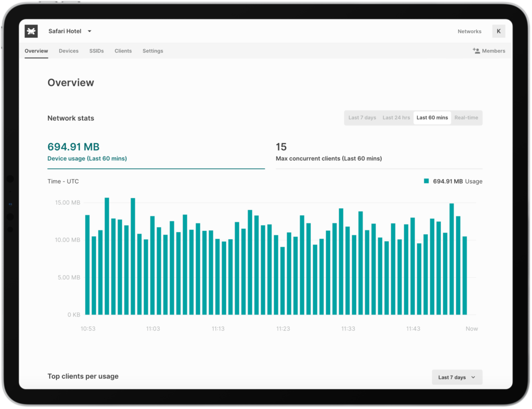Click the Networks link
Viewport: 532px width, 409px height.
coord(469,31)
